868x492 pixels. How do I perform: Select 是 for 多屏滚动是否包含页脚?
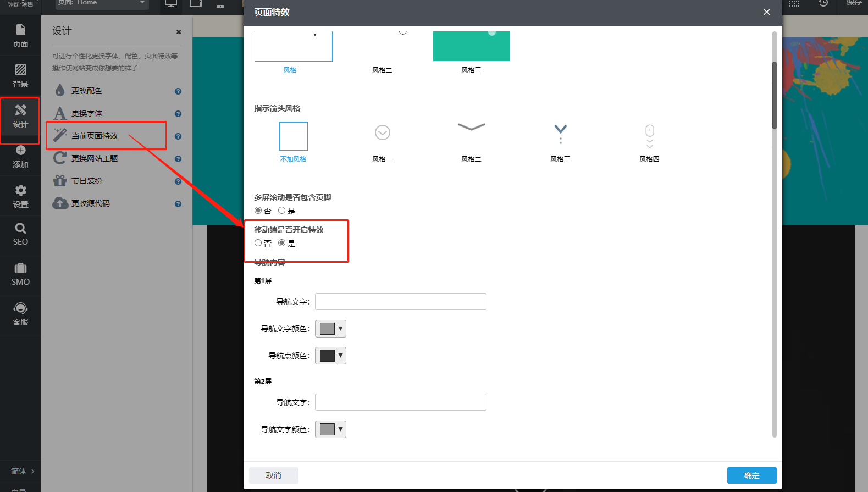282,211
